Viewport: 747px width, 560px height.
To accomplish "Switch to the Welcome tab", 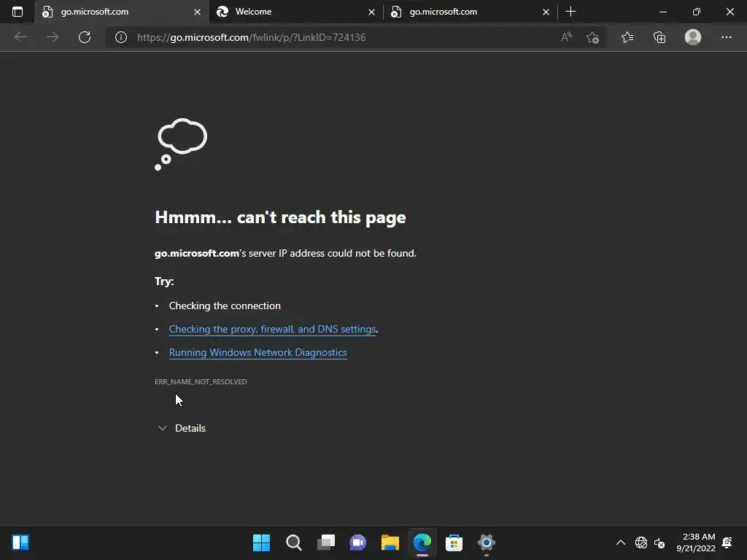I will point(296,12).
